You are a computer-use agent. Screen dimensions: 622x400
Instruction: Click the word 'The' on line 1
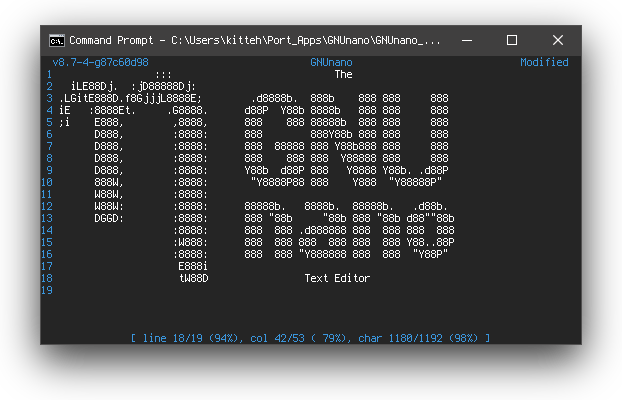tap(344, 74)
